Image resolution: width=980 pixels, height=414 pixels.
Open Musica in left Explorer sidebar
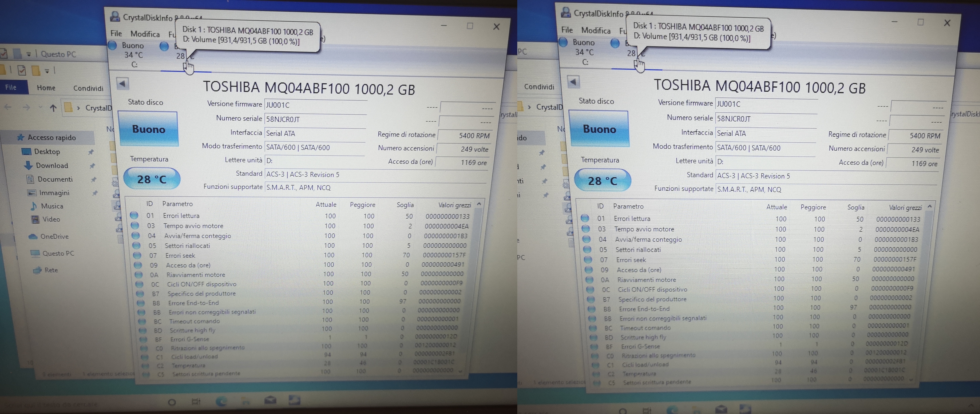coord(47,206)
